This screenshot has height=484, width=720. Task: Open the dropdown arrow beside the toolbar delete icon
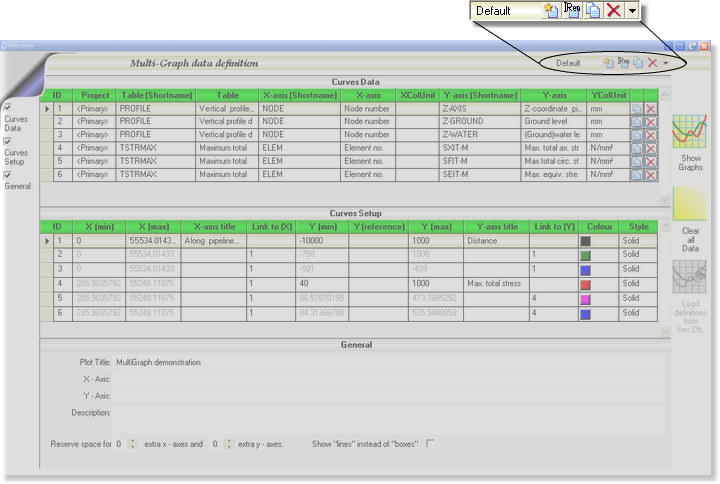666,63
